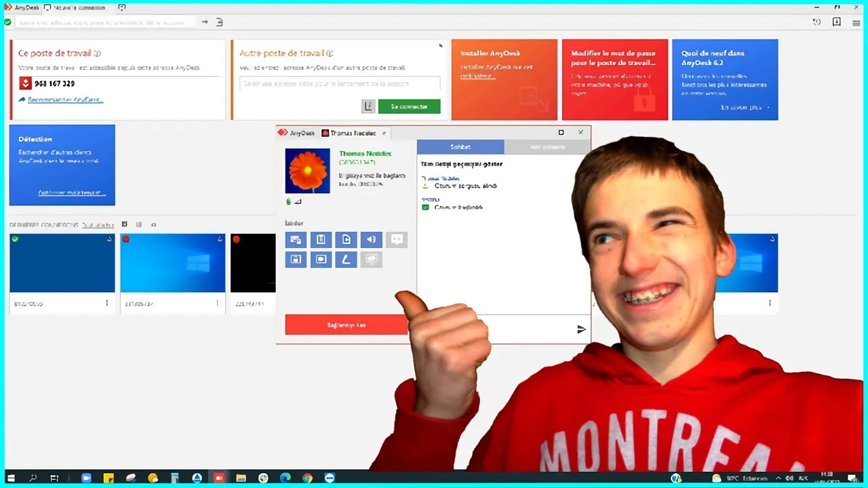Open TeamViewer icon on the taskbar
The width and height of the screenshot is (868, 488).
(330, 478)
